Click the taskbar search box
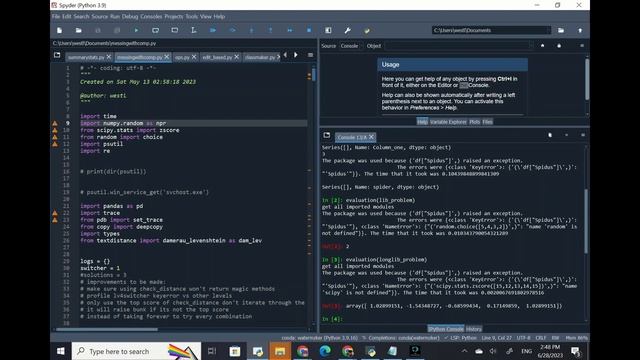 (x=136, y=351)
